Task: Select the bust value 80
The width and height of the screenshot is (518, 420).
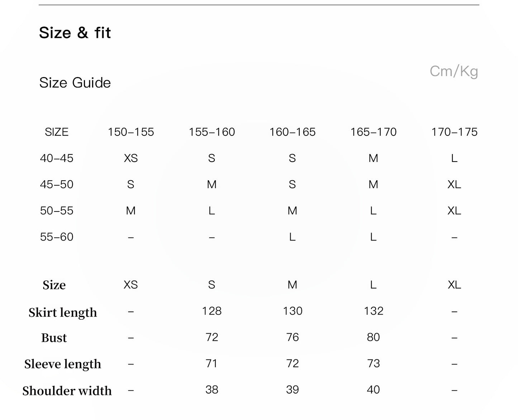Action: point(374,337)
